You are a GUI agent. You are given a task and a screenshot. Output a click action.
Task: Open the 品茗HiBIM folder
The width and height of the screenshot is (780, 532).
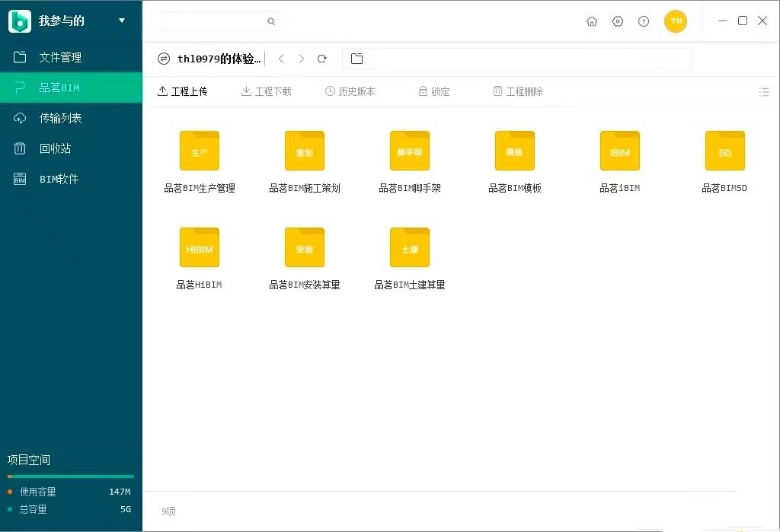point(199,248)
